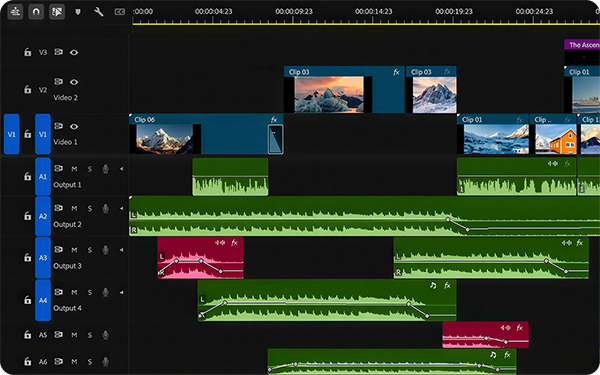The height and width of the screenshot is (375, 600).
Task: Lock the V1 track
Action: [x=28, y=134]
